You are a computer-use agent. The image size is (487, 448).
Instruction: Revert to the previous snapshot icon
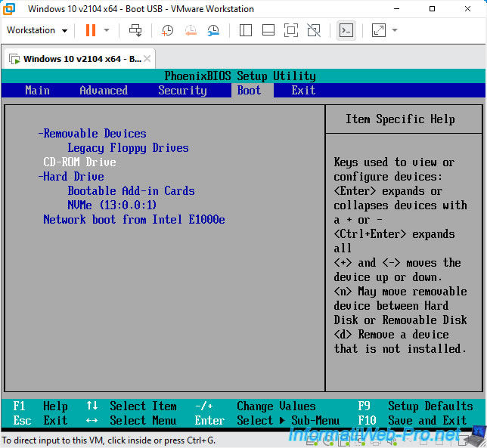tap(191, 30)
